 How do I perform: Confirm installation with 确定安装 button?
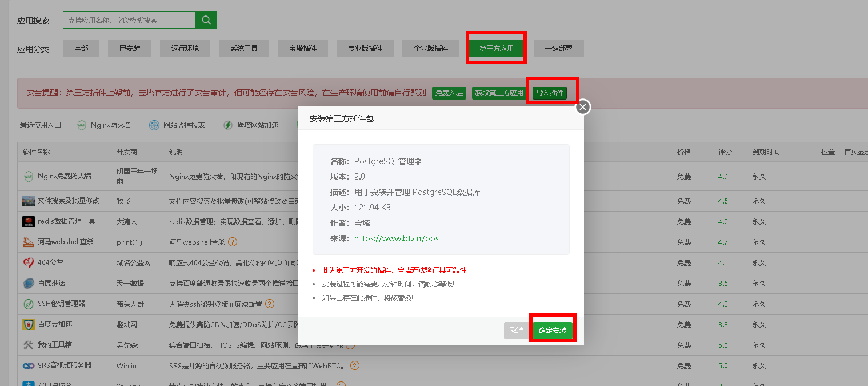553,331
